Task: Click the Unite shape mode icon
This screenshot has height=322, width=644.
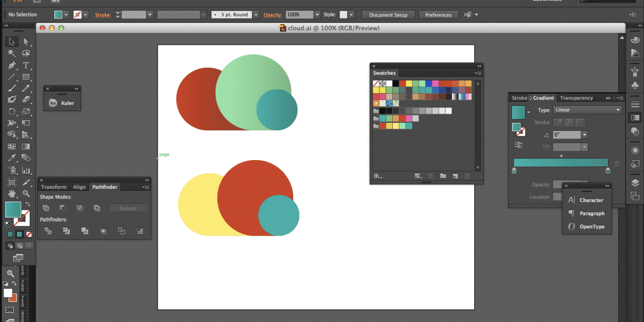Action: 46,208
